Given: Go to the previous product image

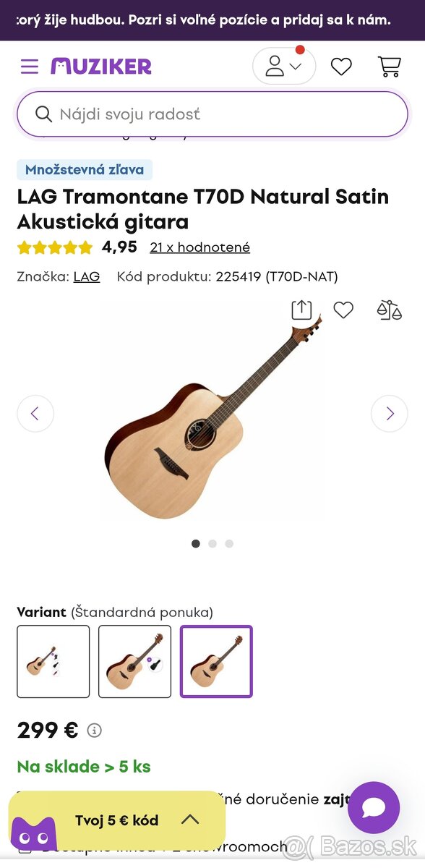Looking at the screenshot, I should [35, 413].
